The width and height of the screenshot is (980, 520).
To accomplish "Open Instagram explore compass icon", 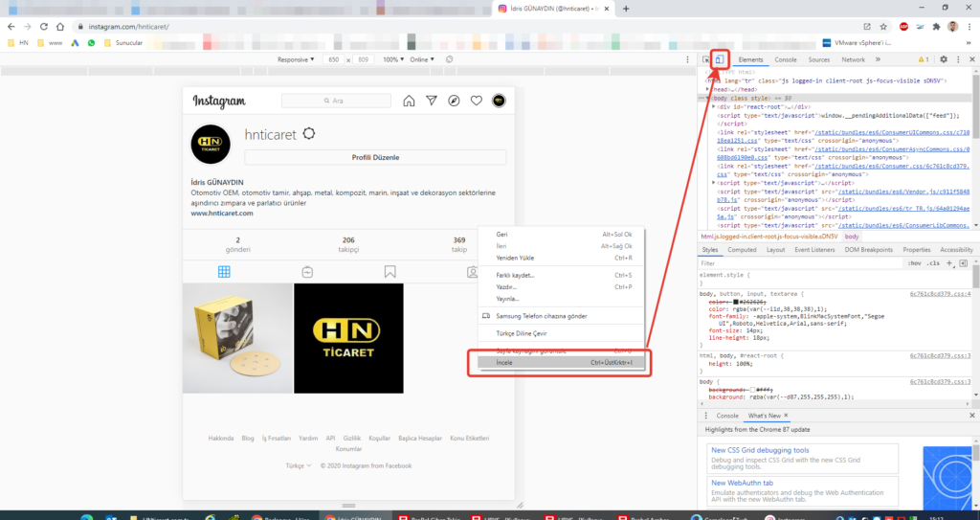I will click(454, 101).
